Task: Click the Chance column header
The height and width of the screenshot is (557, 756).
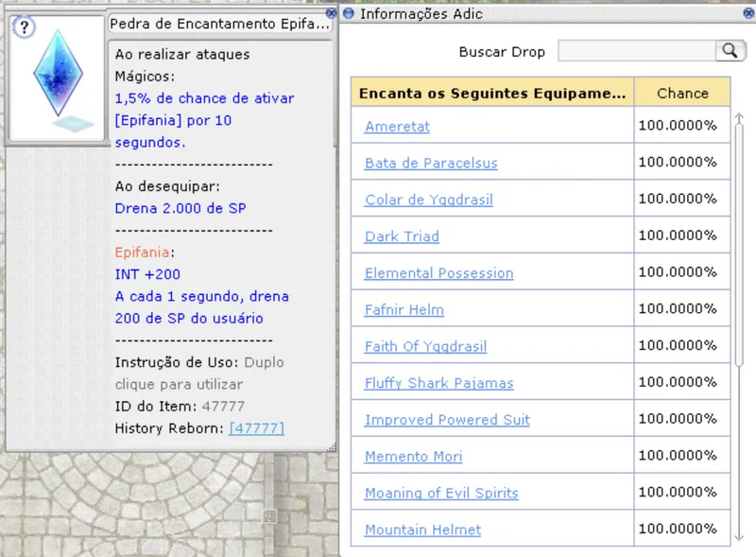Action: [681, 93]
